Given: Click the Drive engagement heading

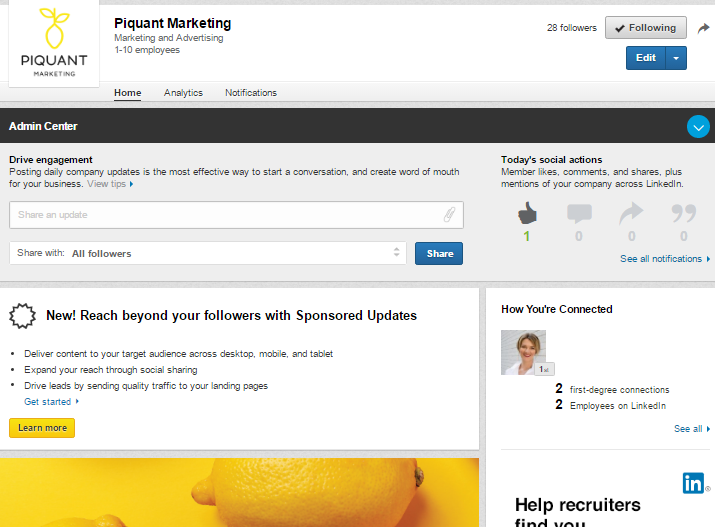Looking at the screenshot, I should point(51,160).
